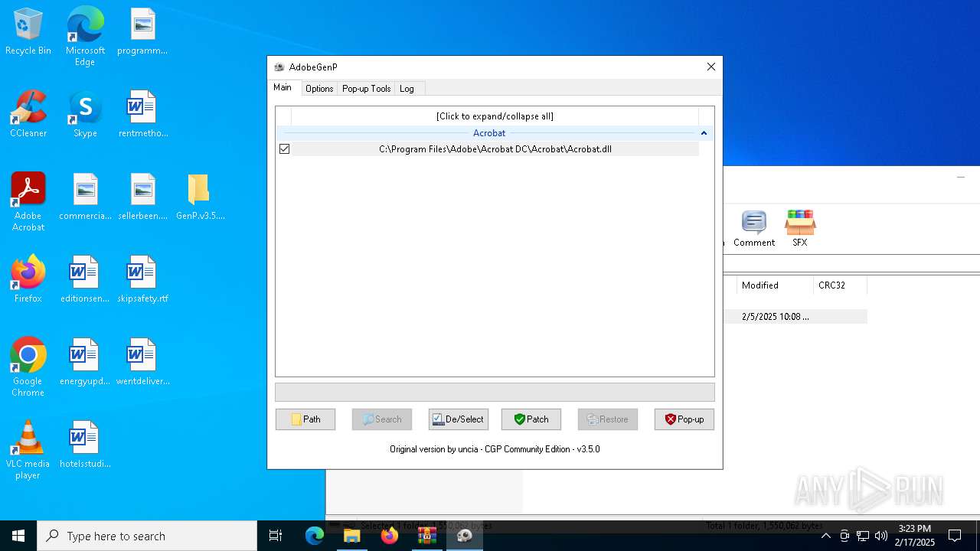Viewport: 980px width, 551px height.
Task: Open the volume tray icon
Action: tap(881, 536)
